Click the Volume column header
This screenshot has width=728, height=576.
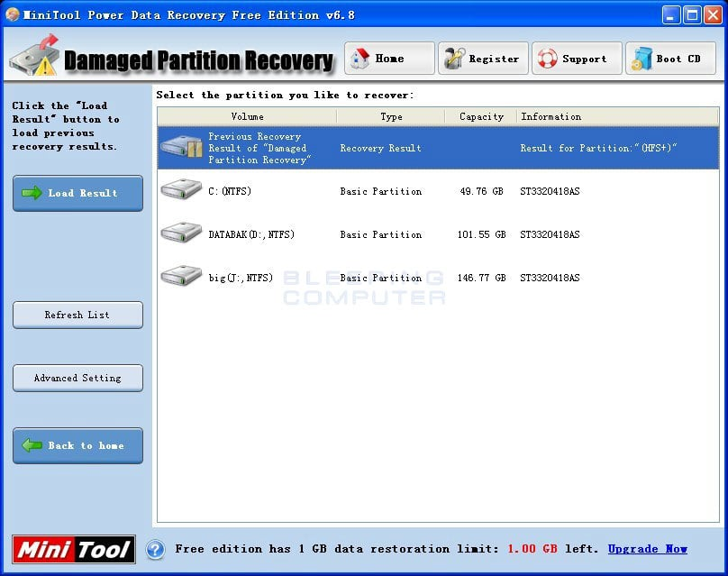click(247, 116)
